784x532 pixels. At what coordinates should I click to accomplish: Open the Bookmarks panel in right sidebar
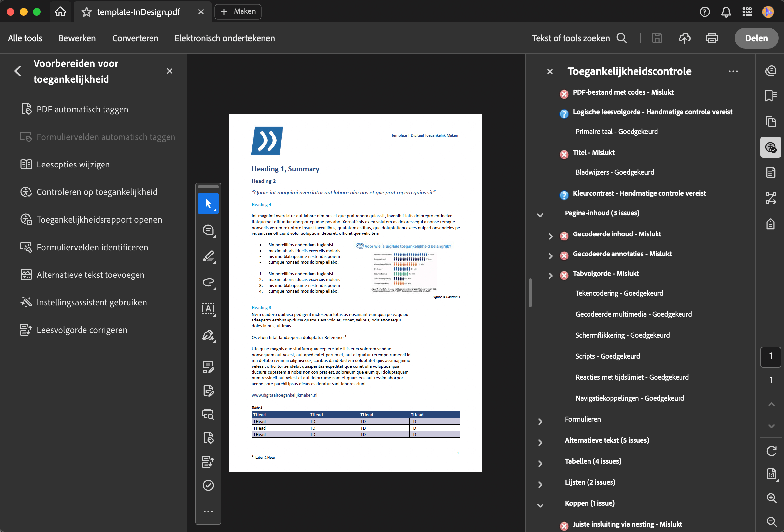click(x=771, y=96)
